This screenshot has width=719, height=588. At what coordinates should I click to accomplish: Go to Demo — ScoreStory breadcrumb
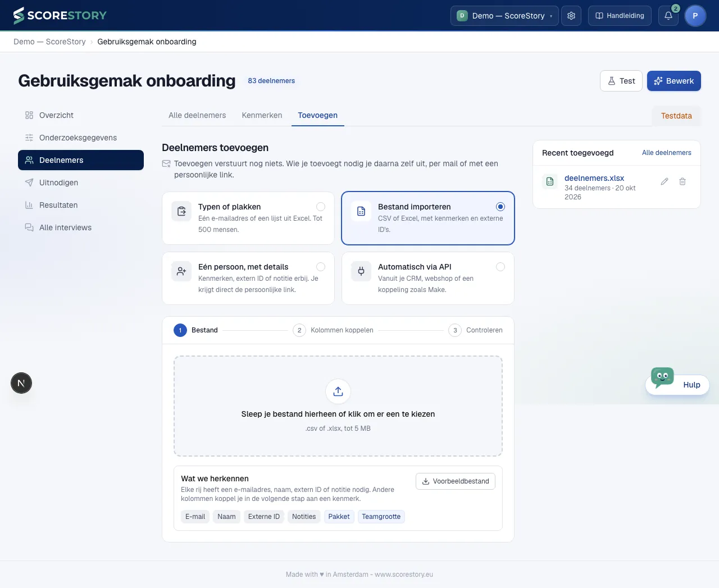point(49,42)
